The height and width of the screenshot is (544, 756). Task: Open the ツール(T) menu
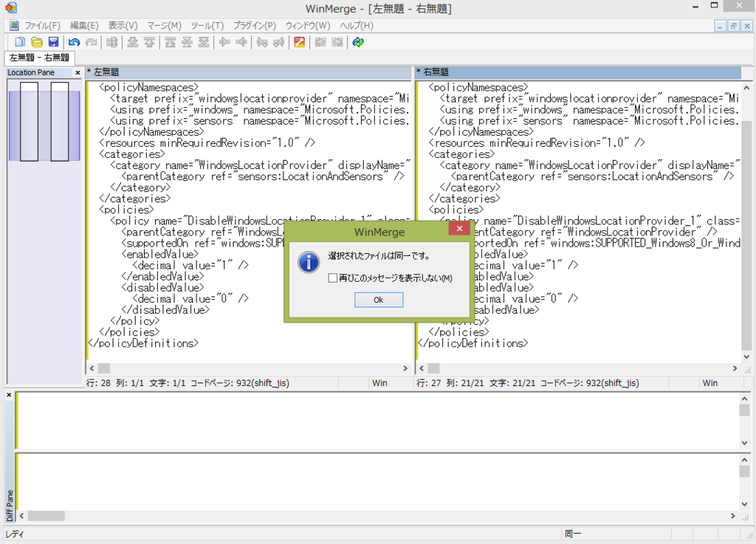coord(207,26)
